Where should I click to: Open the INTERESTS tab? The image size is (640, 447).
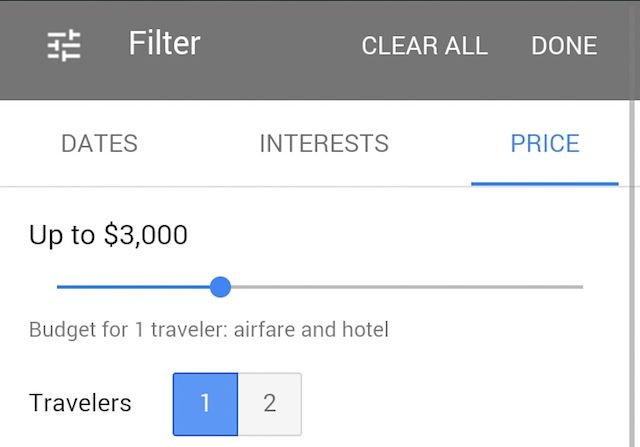click(x=323, y=143)
